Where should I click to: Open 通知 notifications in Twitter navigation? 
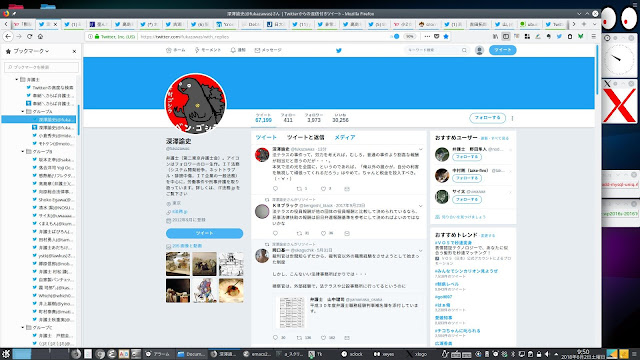238,50
